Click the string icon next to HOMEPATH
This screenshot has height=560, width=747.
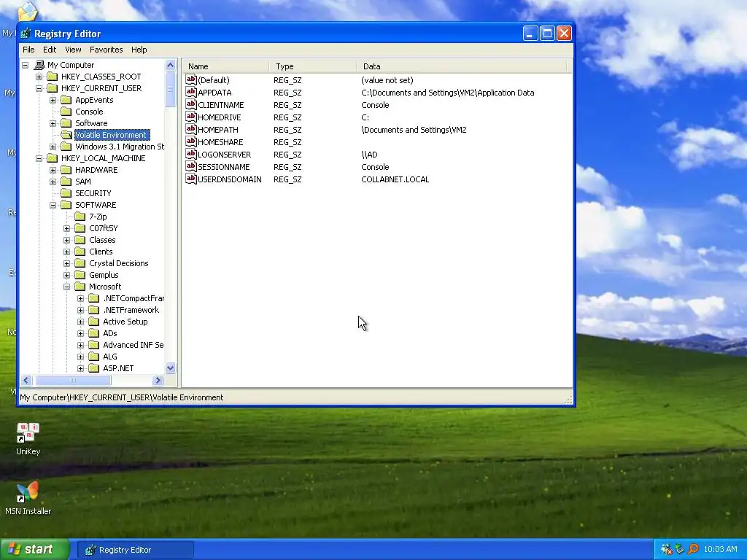coord(191,129)
